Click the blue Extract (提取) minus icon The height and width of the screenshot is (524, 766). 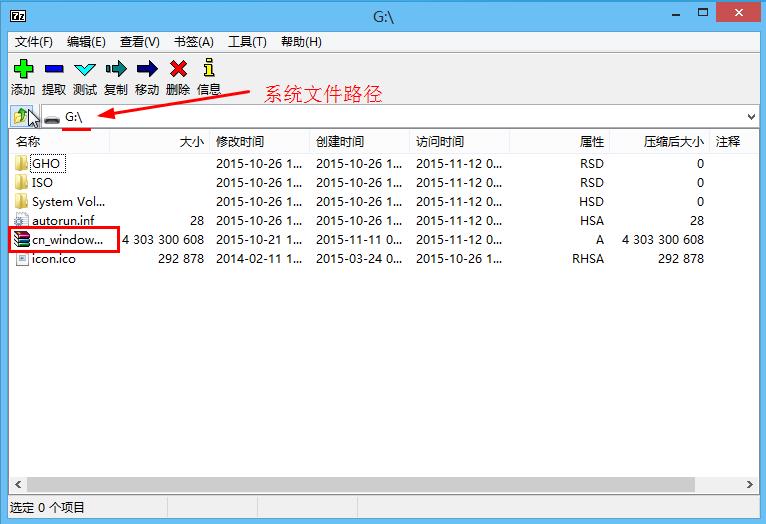pos(54,69)
